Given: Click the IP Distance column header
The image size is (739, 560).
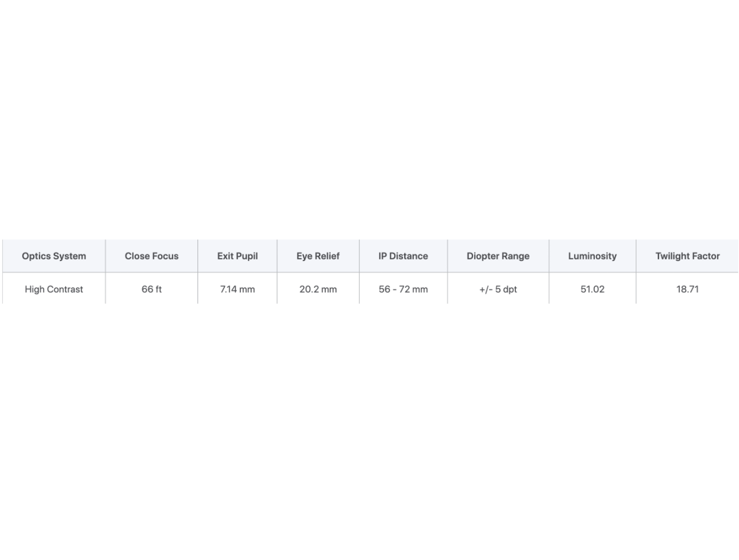Looking at the screenshot, I should (403, 256).
